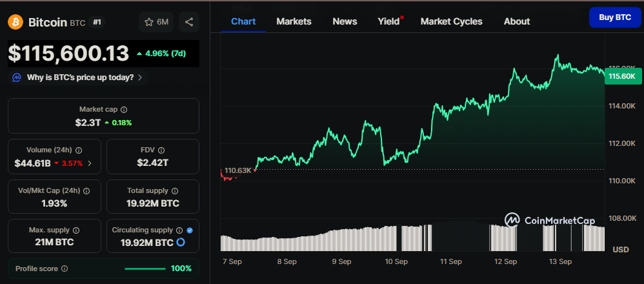Expand the Volume (24h) chevron arrow

point(90,163)
